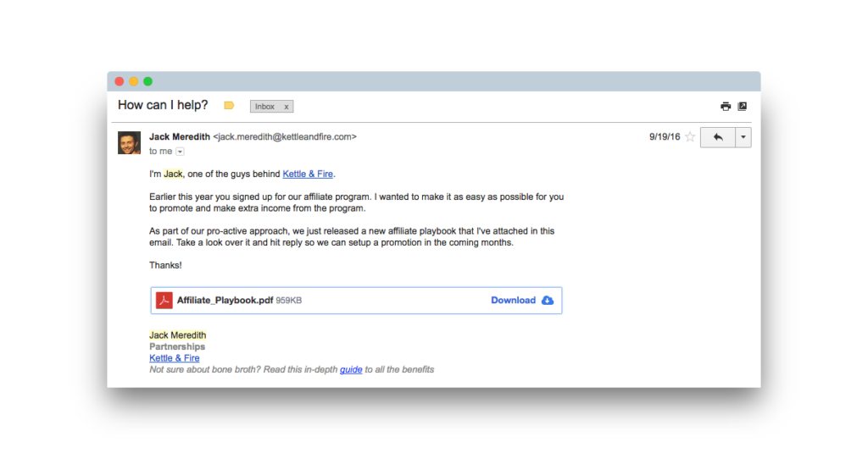Open the email in a new window icon

[x=743, y=106]
